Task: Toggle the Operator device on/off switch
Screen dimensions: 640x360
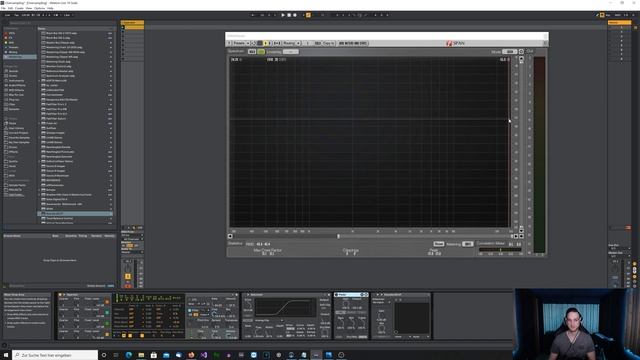Action: coord(60,295)
